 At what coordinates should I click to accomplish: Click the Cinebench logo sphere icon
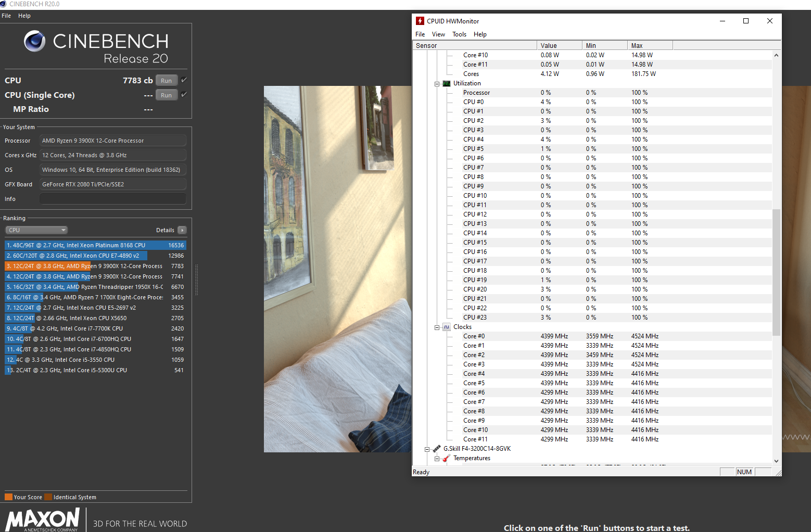pyautogui.click(x=35, y=41)
